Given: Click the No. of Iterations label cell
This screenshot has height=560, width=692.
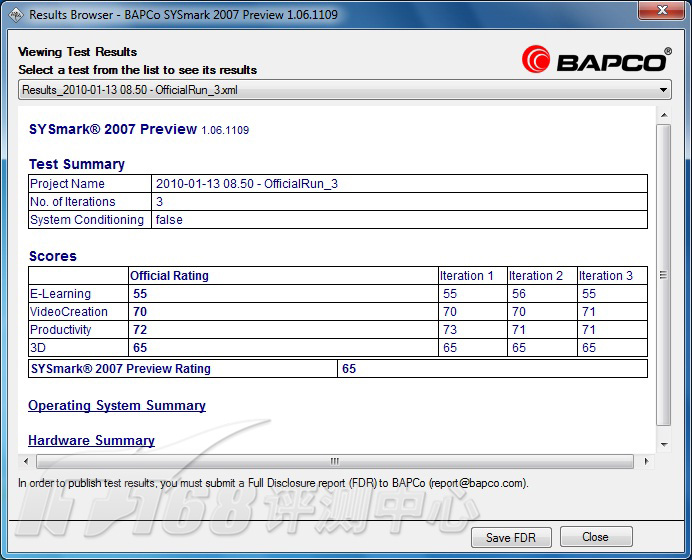Looking at the screenshot, I should coord(90,202).
